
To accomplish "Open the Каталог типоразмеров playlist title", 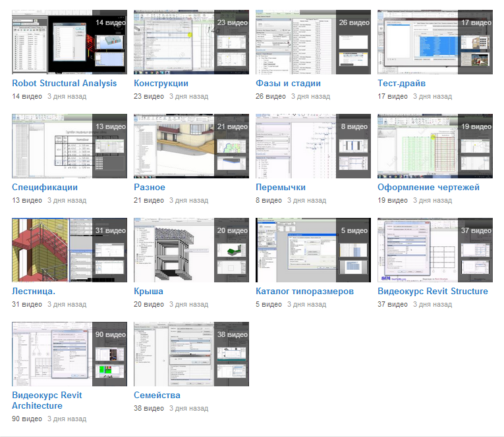I will 305,292.
